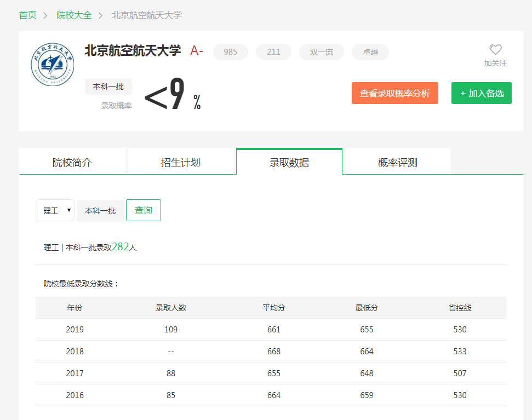Switch to the 招生计划 tab
Viewport: 532px width, 420px height.
tap(181, 162)
